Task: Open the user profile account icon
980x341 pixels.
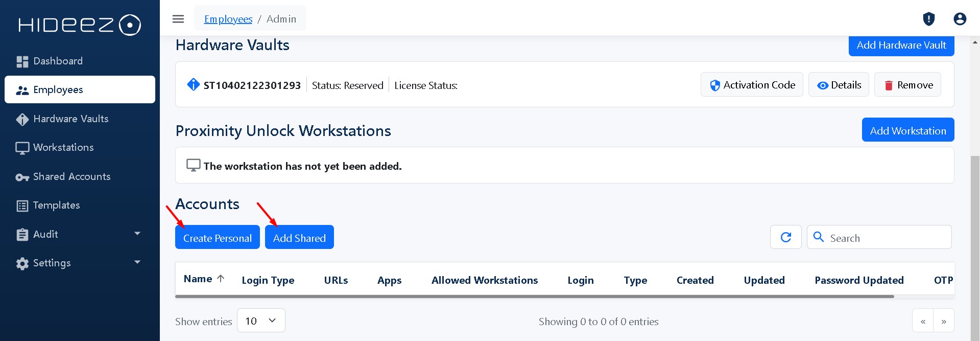Action: click(960, 19)
